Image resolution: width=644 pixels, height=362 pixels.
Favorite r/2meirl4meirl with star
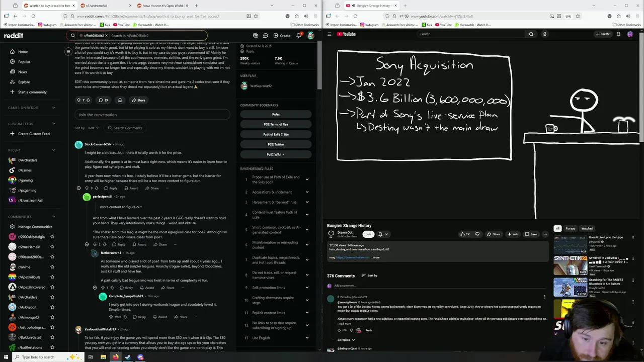tap(52, 247)
